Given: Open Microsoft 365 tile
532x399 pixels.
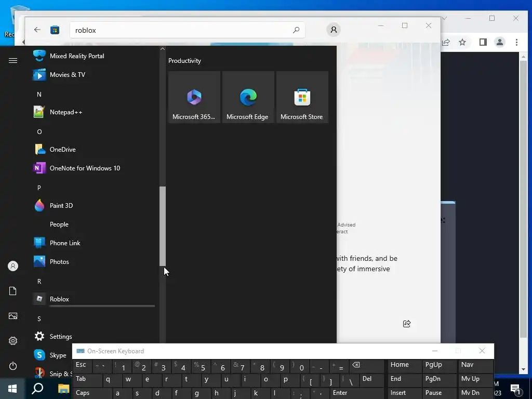Looking at the screenshot, I should (x=194, y=97).
